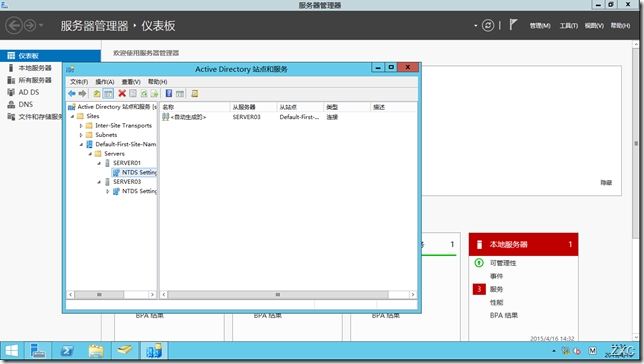
Task: Click the blue Help book toolbar icon
Action: [169, 94]
